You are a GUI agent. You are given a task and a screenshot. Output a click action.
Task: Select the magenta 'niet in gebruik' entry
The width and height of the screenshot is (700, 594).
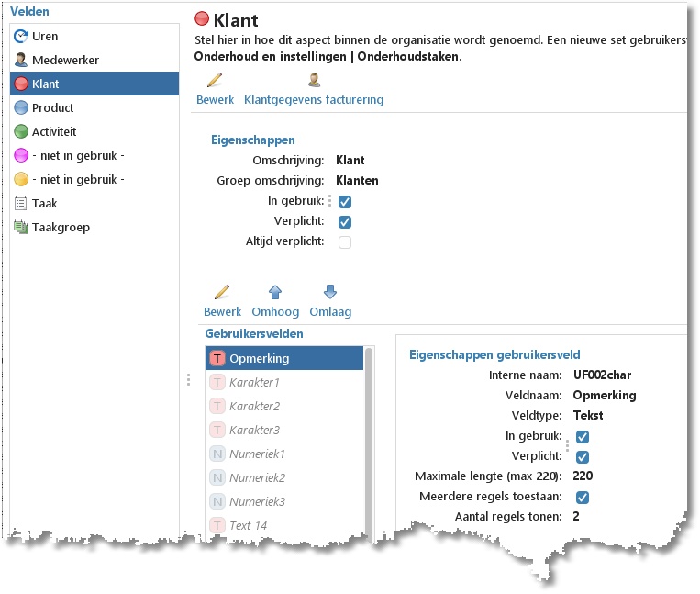tap(94, 155)
